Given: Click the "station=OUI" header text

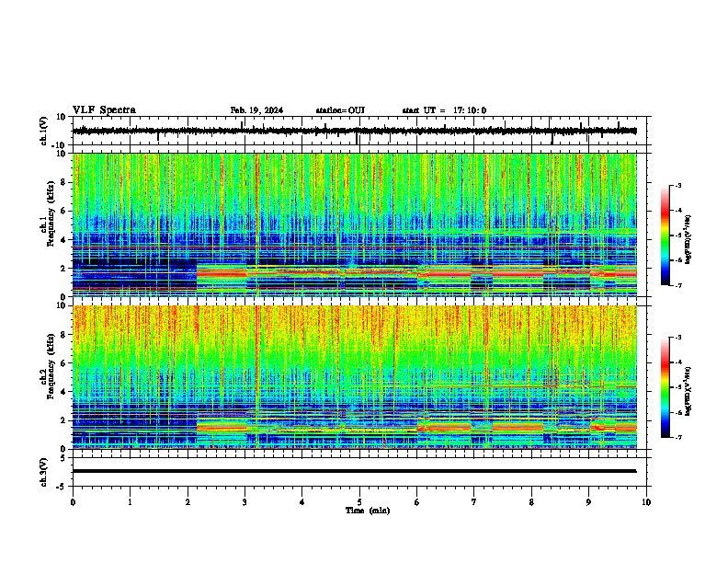Looking at the screenshot, I should click(340, 110).
